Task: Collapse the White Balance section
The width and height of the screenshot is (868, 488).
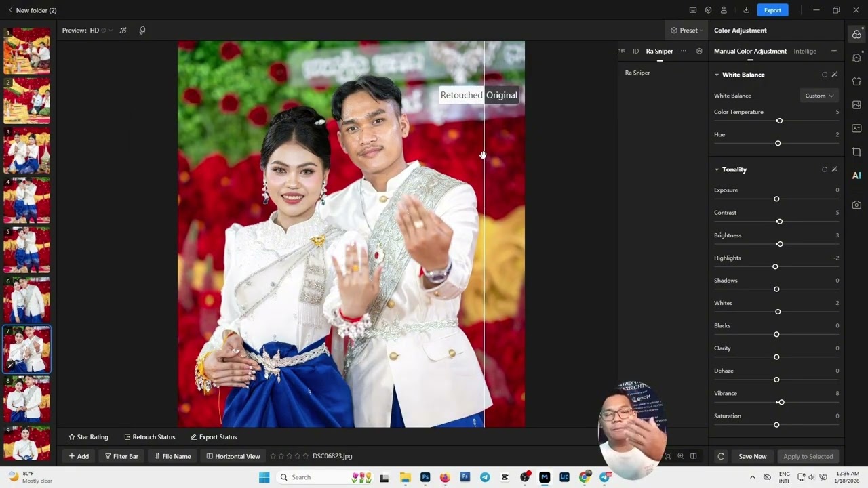Action: click(717, 75)
